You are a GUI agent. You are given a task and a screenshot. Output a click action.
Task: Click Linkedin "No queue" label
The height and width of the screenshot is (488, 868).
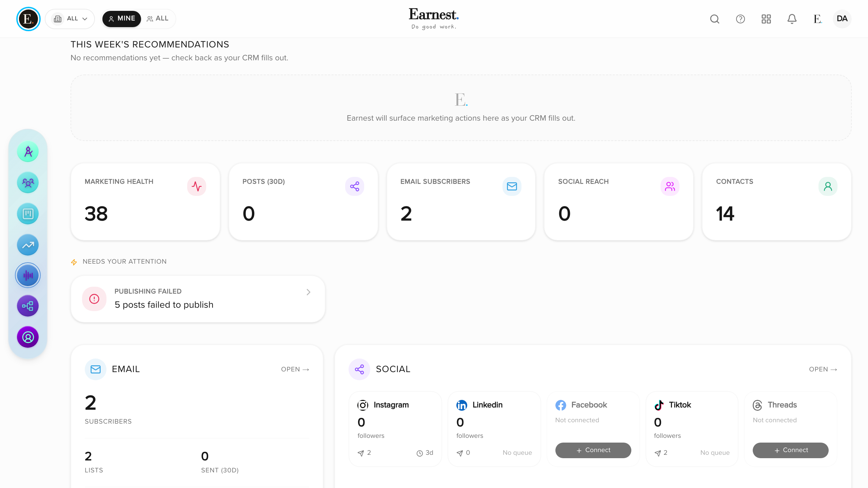[x=517, y=453]
